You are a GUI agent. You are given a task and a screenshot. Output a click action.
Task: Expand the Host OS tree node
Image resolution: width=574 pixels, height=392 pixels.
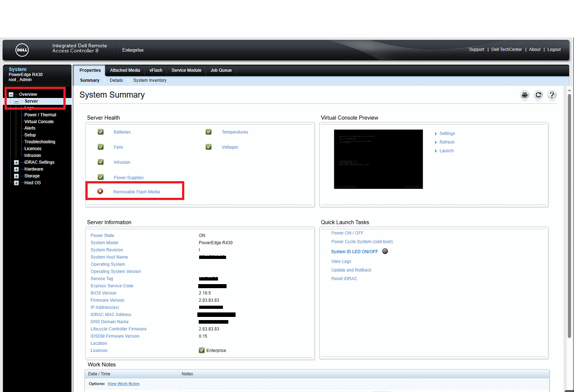[17, 183]
